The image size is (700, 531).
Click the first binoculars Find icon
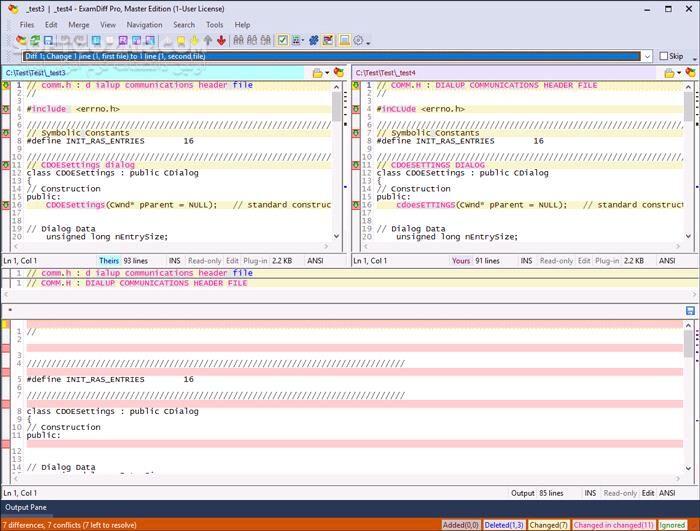pos(238,41)
